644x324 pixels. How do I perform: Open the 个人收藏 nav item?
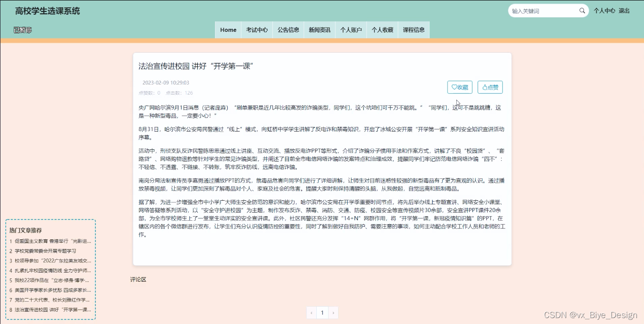coord(382,30)
